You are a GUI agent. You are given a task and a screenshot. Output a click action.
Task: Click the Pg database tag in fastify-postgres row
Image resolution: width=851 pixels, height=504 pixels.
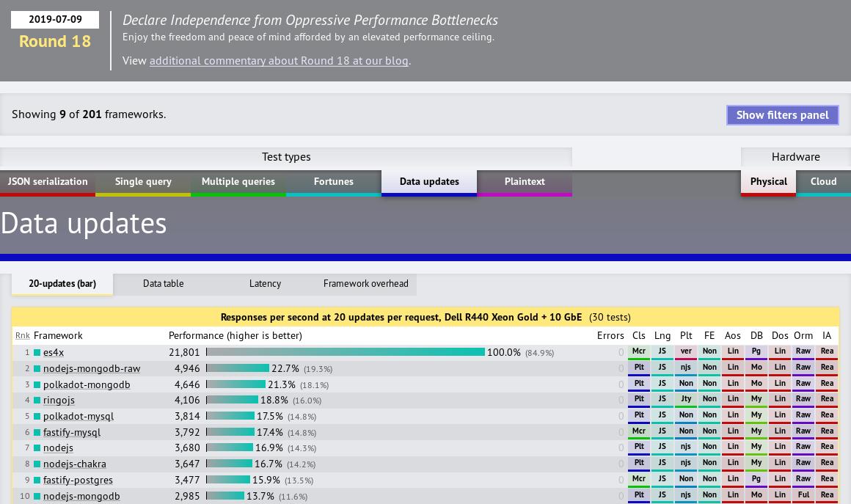(x=756, y=479)
